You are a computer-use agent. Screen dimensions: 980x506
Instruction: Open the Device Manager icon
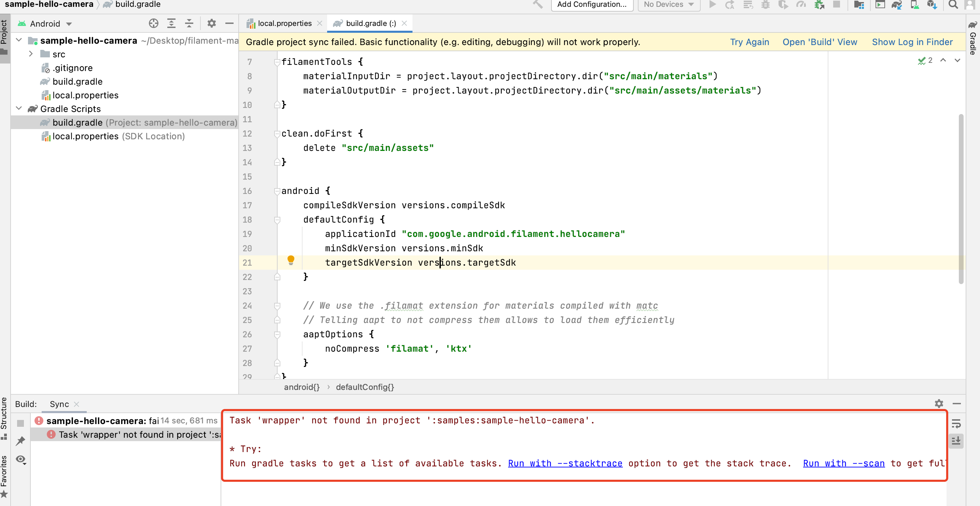pos(915,5)
